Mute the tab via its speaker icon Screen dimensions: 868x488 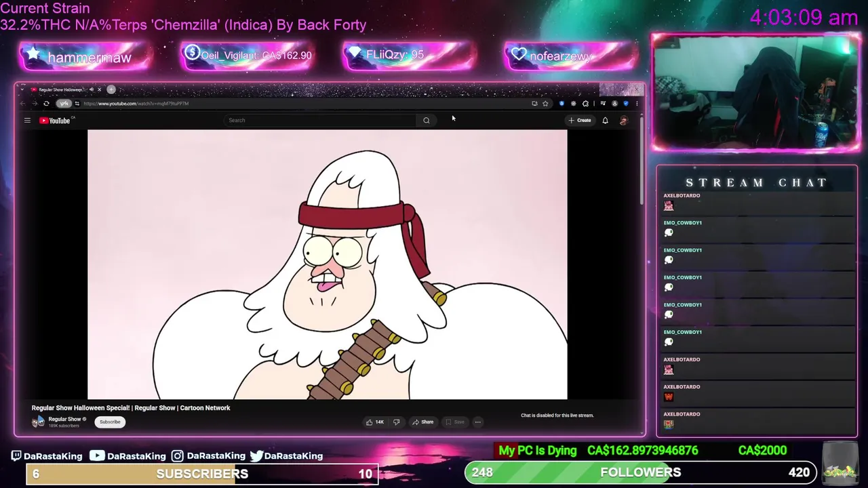(x=92, y=89)
